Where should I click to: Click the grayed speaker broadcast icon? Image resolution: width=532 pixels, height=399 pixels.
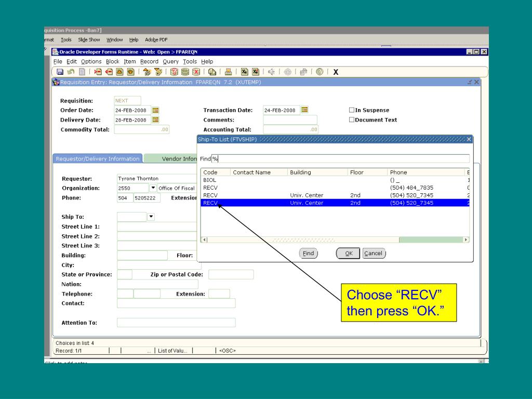tap(271, 72)
